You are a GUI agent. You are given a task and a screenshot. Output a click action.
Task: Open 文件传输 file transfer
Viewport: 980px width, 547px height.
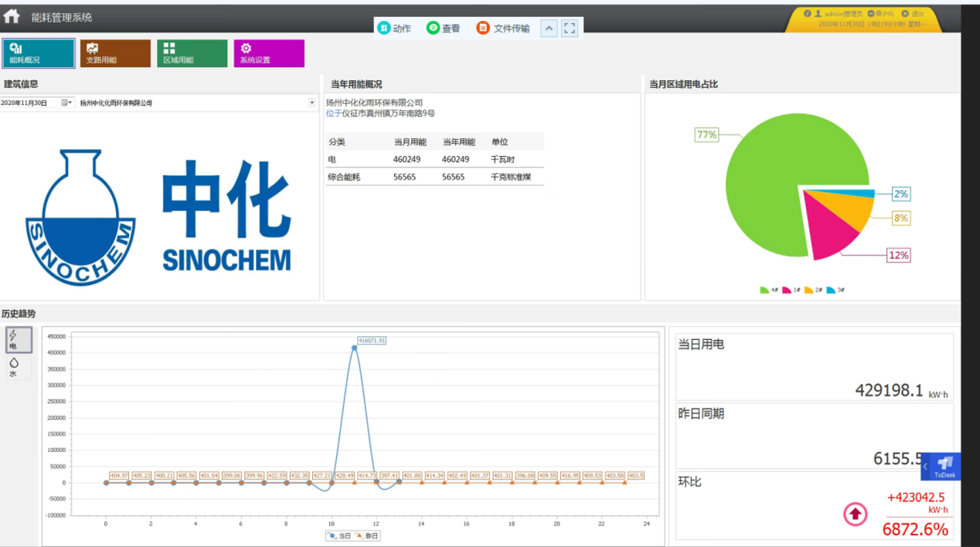(503, 28)
